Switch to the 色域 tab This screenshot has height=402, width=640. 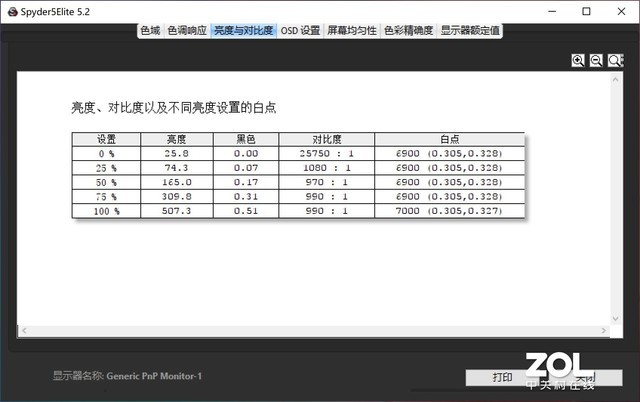tap(150, 31)
